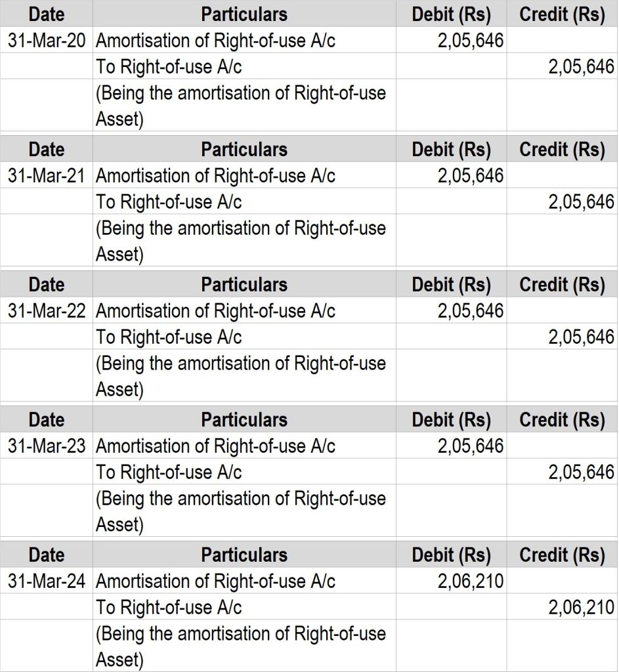Image resolution: width=619 pixels, height=672 pixels.
Task: Select the 31-Mar-21 date cell
Action: click(47, 176)
